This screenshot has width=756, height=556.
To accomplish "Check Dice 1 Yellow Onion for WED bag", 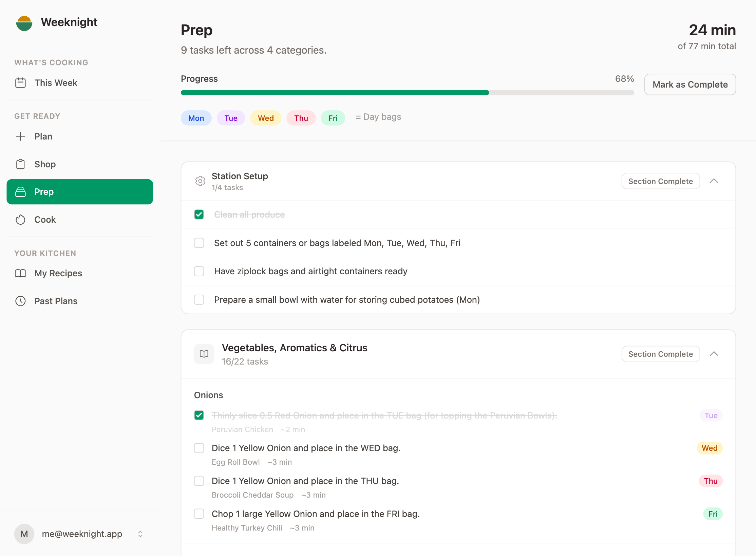I will [199, 448].
